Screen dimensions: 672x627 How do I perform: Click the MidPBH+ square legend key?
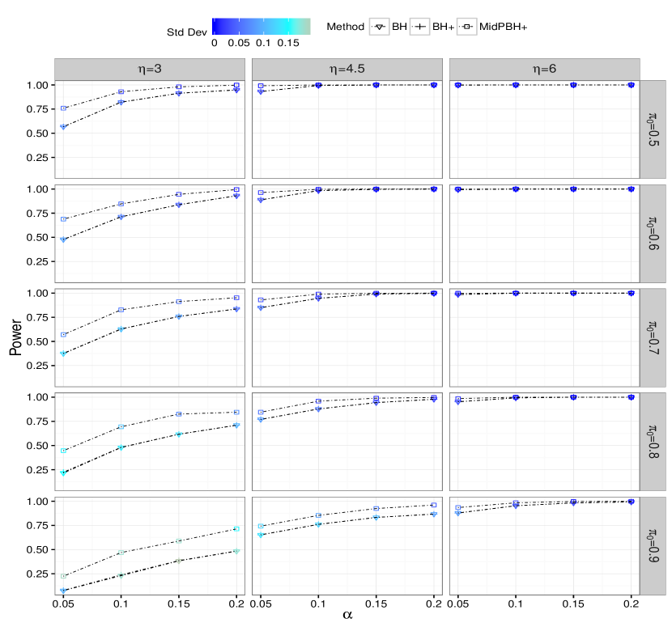[x=466, y=27]
